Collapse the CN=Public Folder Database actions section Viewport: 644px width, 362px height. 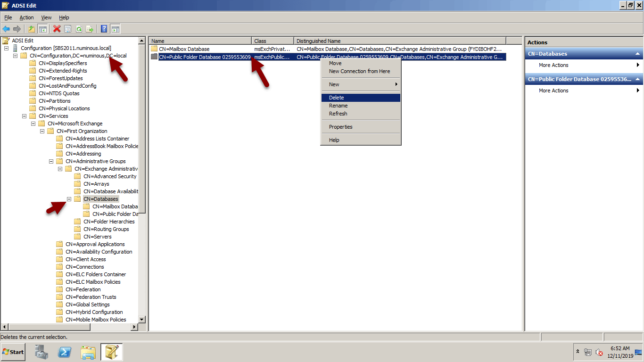[x=637, y=79]
